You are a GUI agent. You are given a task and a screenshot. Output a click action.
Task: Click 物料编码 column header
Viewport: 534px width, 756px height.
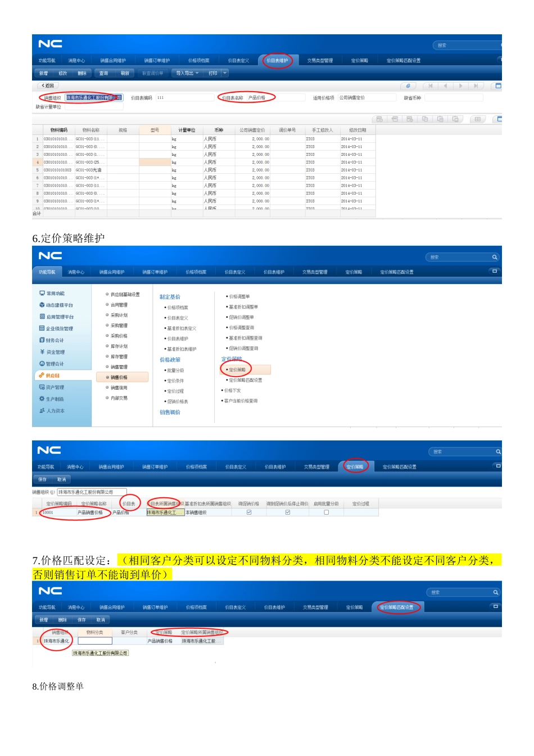pos(58,130)
